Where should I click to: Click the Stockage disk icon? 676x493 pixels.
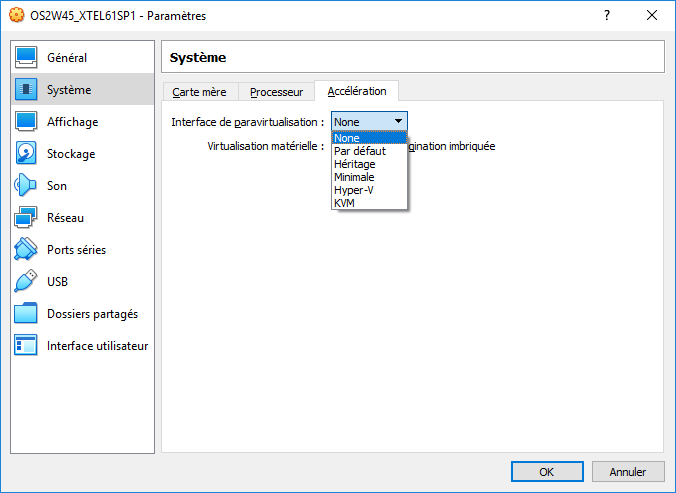[x=27, y=154]
